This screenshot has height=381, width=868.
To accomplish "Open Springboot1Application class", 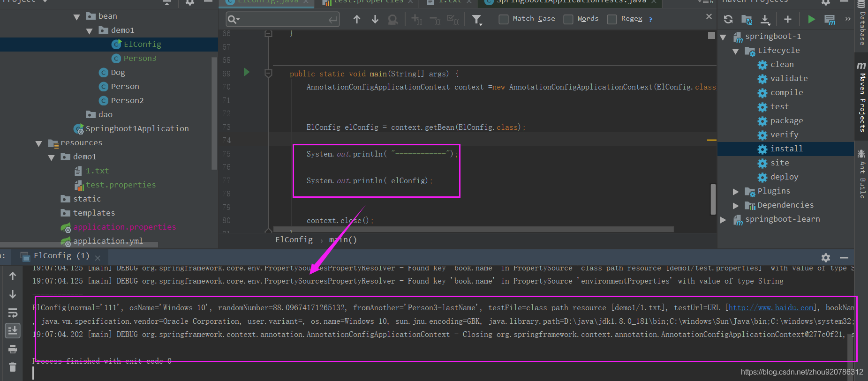I will (137, 128).
